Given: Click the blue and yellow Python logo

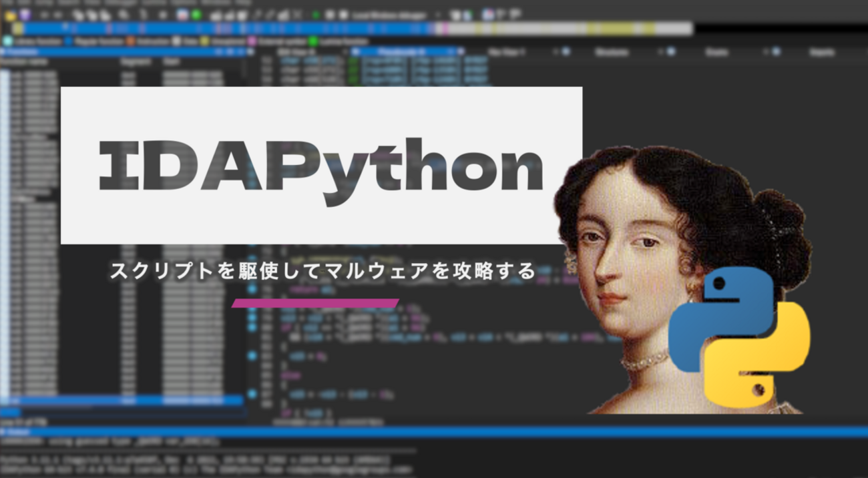Looking at the screenshot, I should (x=739, y=336).
